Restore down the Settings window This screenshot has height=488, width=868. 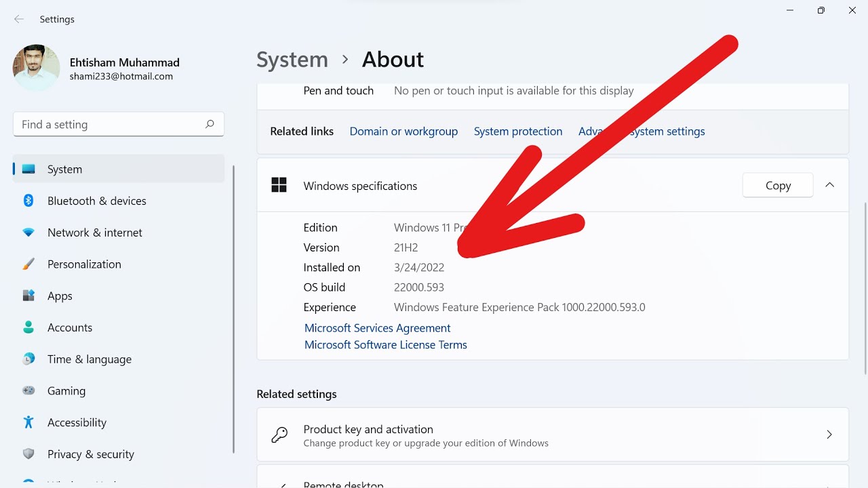coord(821,10)
